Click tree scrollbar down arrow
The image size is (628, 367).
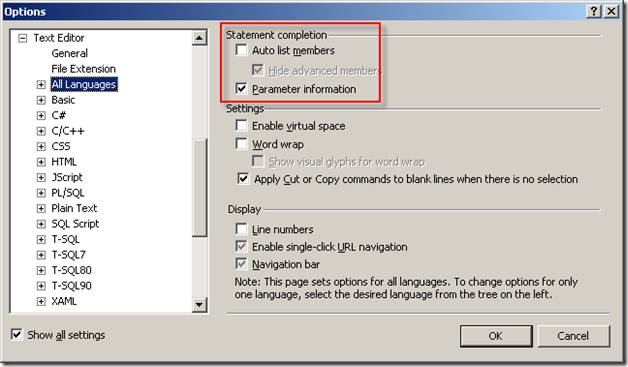199,305
